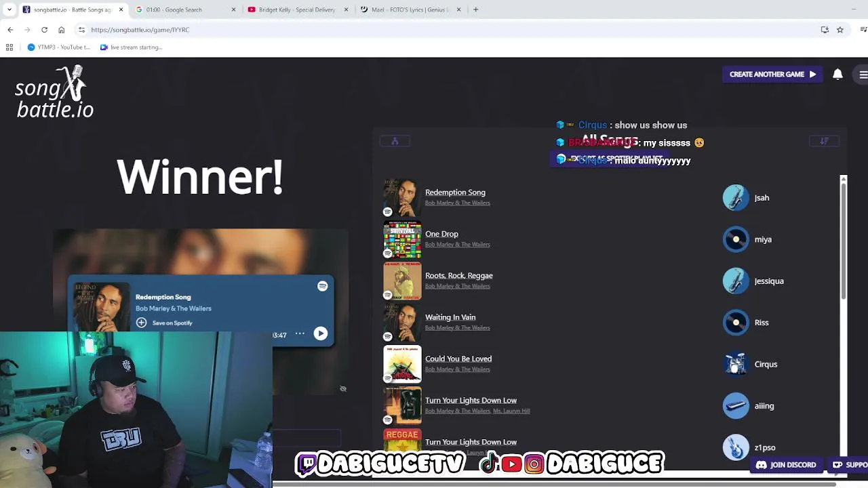Open the One Drop song link
Screen dimensions: 868x488
pos(441,234)
